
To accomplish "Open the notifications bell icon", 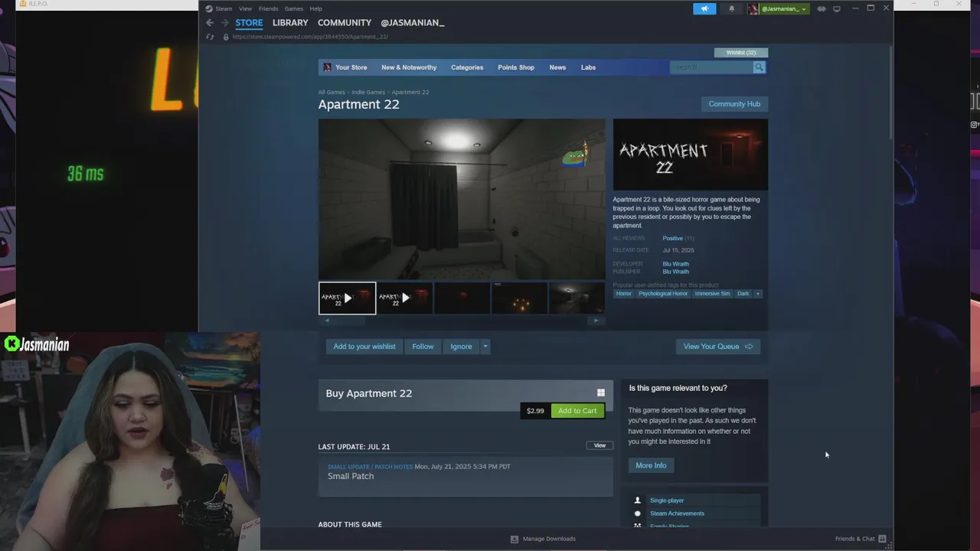I will pyautogui.click(x=731, y=8).
